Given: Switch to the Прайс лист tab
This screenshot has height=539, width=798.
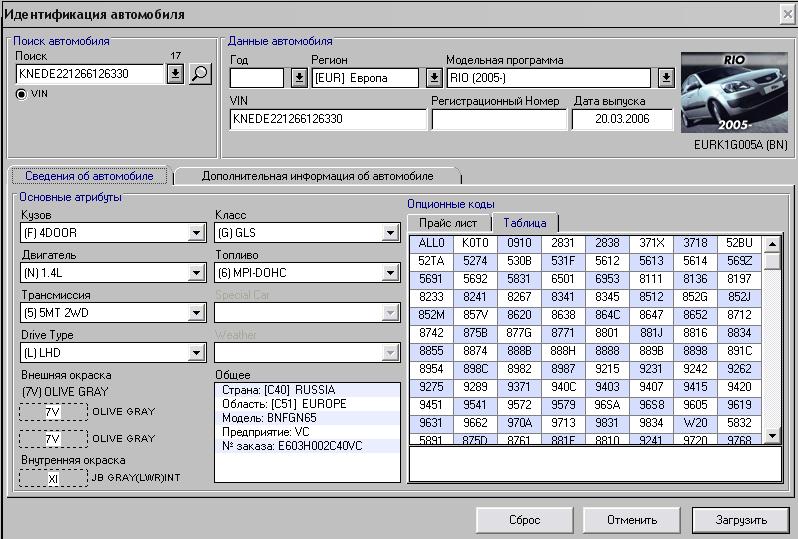Looking at the screenshot, I should pyautogui.click(x=447, y=223).
